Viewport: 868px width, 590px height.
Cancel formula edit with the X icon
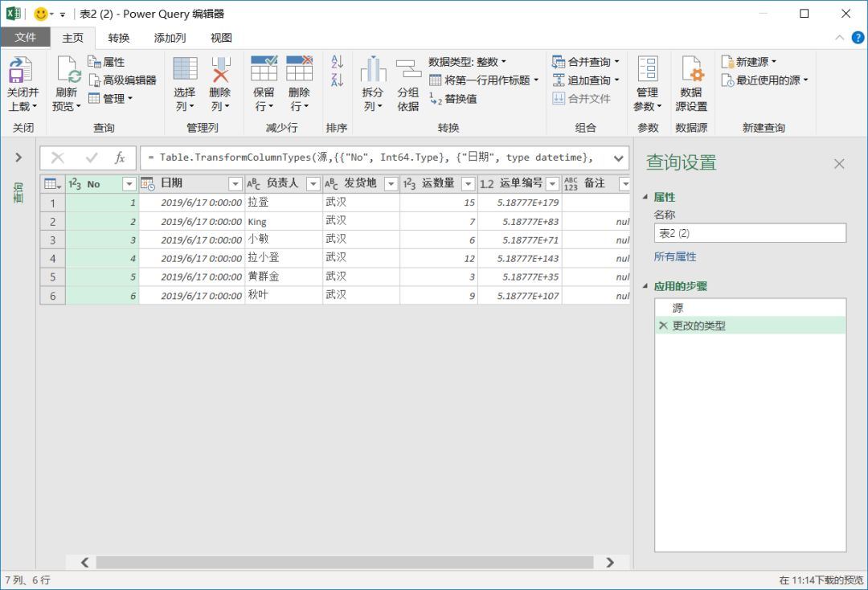coord(58,158)
